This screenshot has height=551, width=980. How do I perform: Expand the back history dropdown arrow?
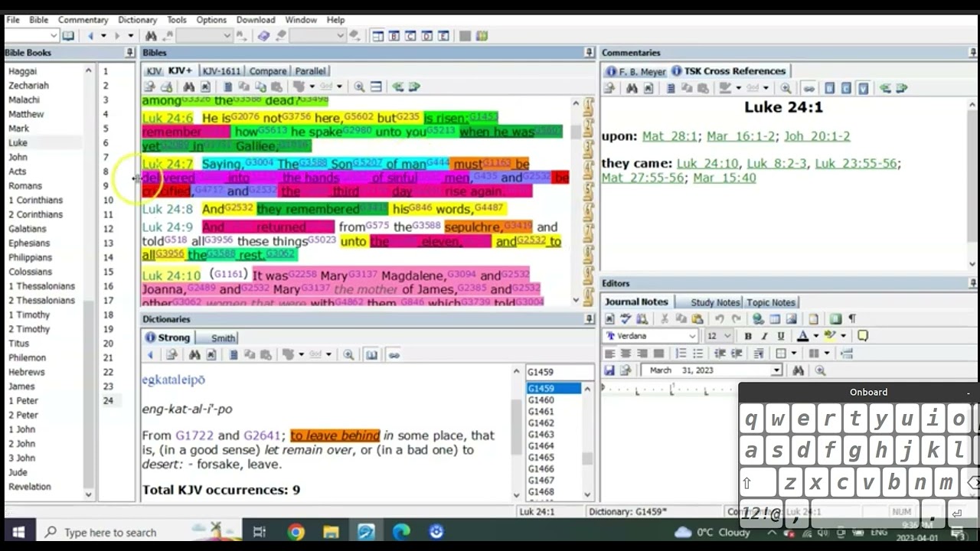coord(103,36)
